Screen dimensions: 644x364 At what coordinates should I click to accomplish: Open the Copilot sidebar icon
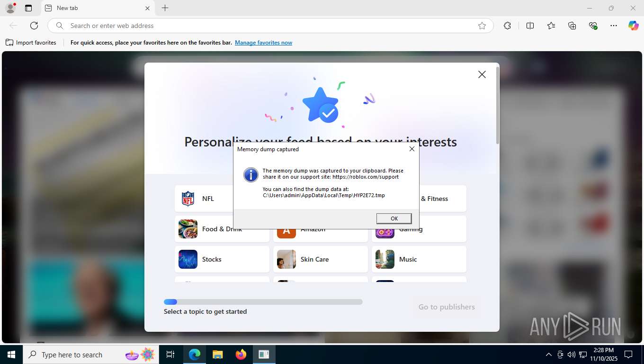(634, 26)
